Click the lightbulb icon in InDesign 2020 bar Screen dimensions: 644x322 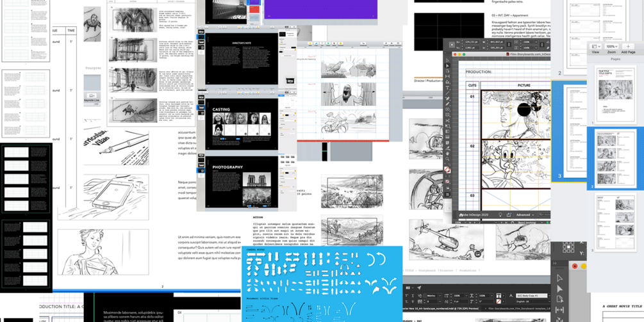click(x=500, y=214)
